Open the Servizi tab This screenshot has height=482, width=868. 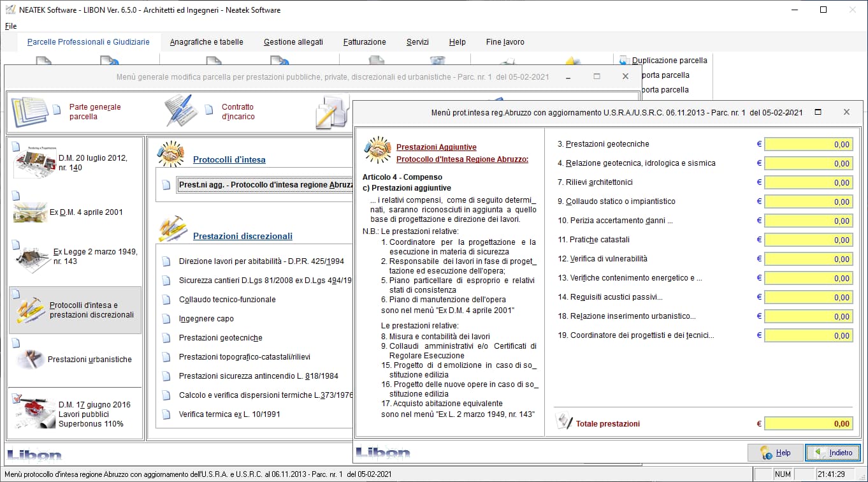coord(417,42)
